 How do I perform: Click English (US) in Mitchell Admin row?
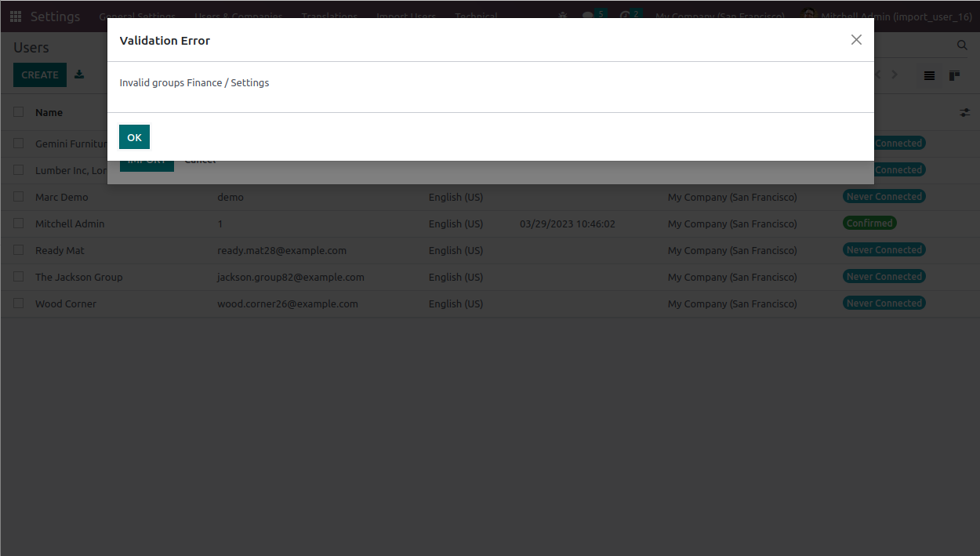[x=456, y=224]
